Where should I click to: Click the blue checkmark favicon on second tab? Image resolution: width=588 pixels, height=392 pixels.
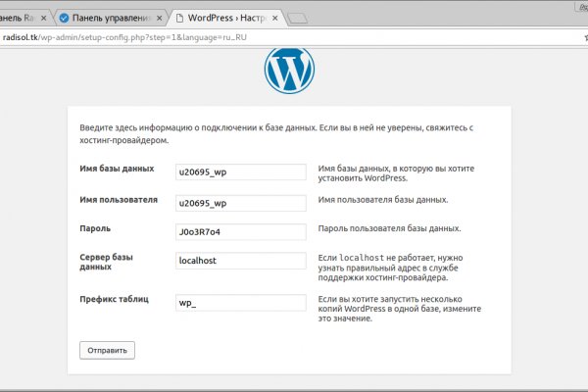point(64,18)
